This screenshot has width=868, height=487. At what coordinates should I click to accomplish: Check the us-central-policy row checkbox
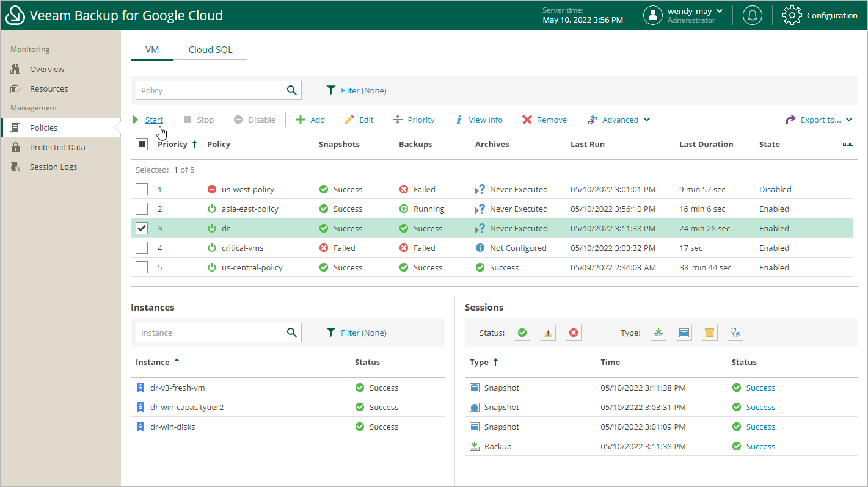pos(142,267)
